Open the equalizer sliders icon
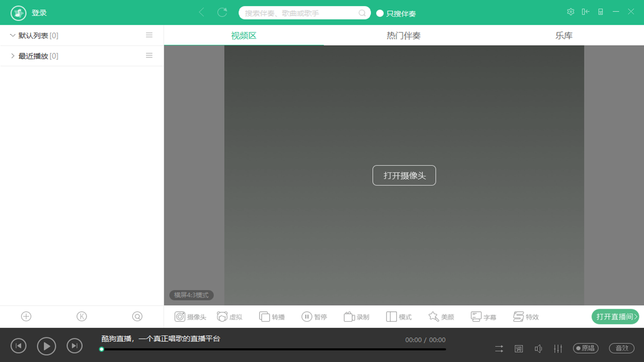The height and width of the screenshot is (362, 644). pos(558,348)
